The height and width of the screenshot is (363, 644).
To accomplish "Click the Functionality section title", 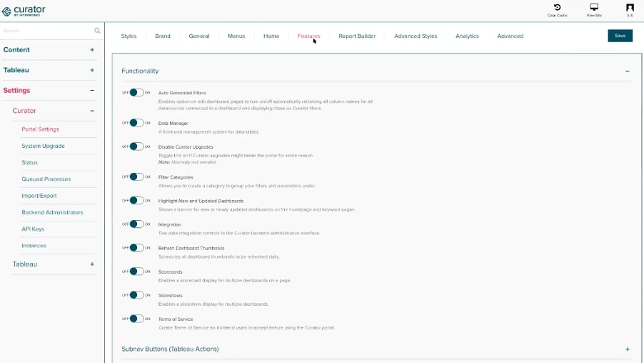I will coord(140,71).
